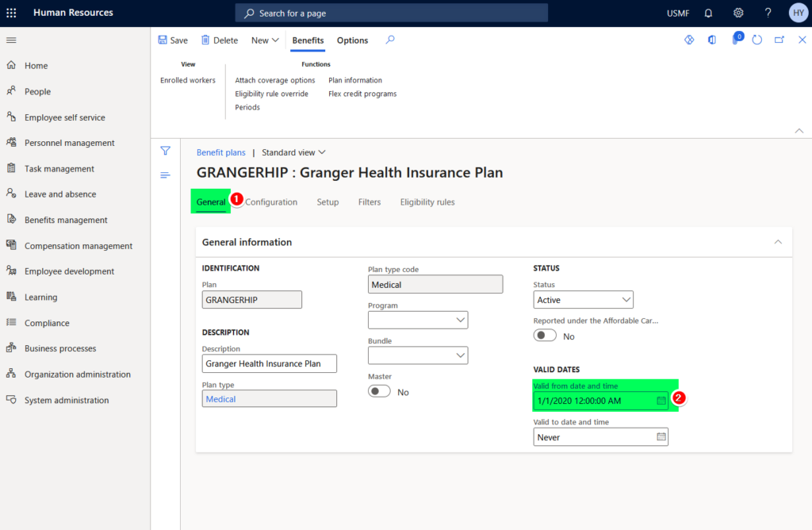Open Flex credit programs
Screen dimensions: 812x530
(x=362, y=94)
